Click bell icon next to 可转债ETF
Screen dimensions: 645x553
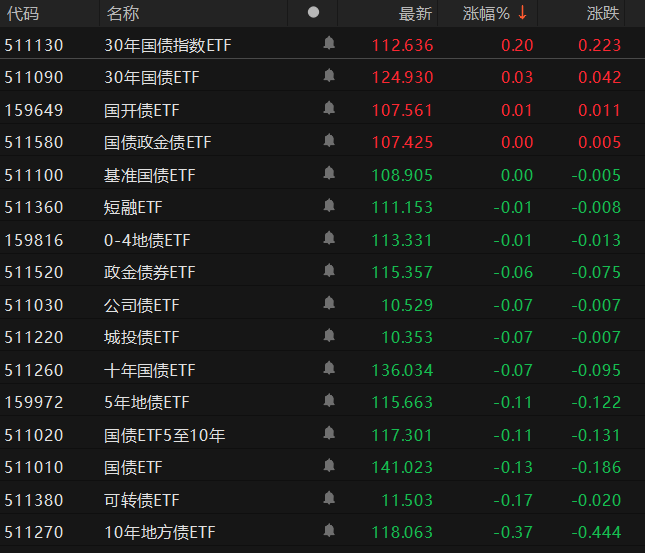tap(329, 499)
